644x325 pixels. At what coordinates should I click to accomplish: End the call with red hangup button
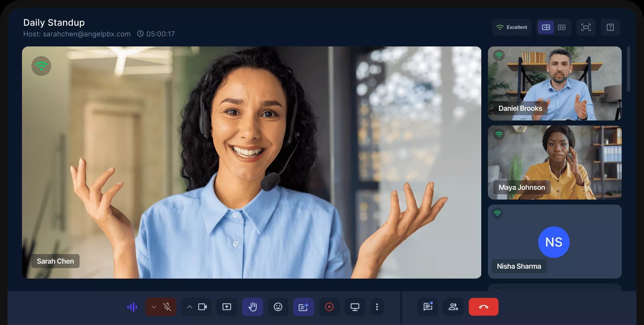483,307
